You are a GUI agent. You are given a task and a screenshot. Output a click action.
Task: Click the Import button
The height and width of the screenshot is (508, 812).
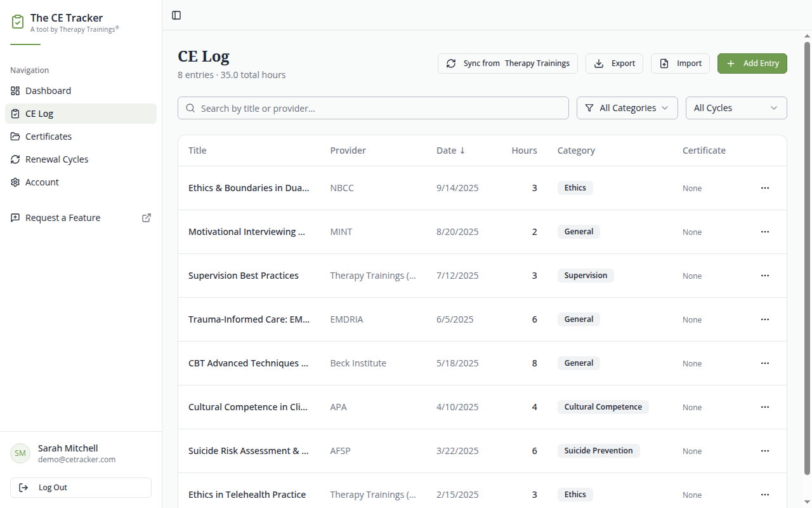point(680,63)
